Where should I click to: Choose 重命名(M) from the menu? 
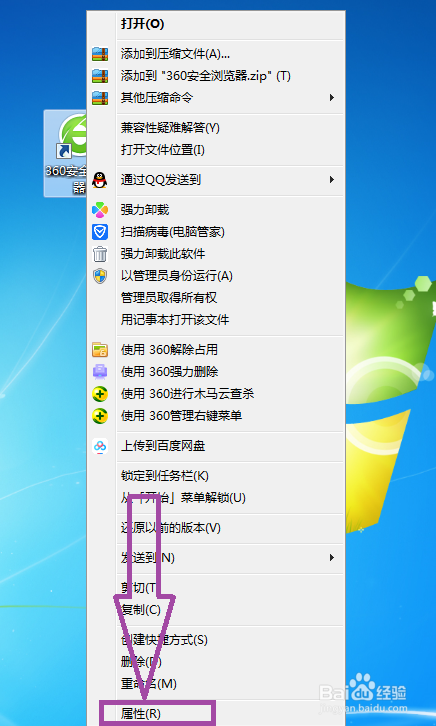pyautogui.click(x=149, y=683)
